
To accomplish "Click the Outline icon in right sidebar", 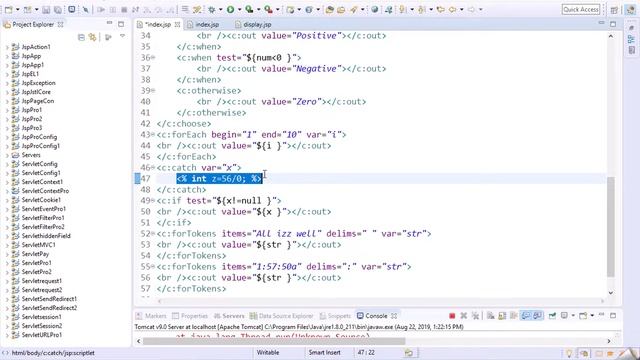I will (x=631, y=39).
